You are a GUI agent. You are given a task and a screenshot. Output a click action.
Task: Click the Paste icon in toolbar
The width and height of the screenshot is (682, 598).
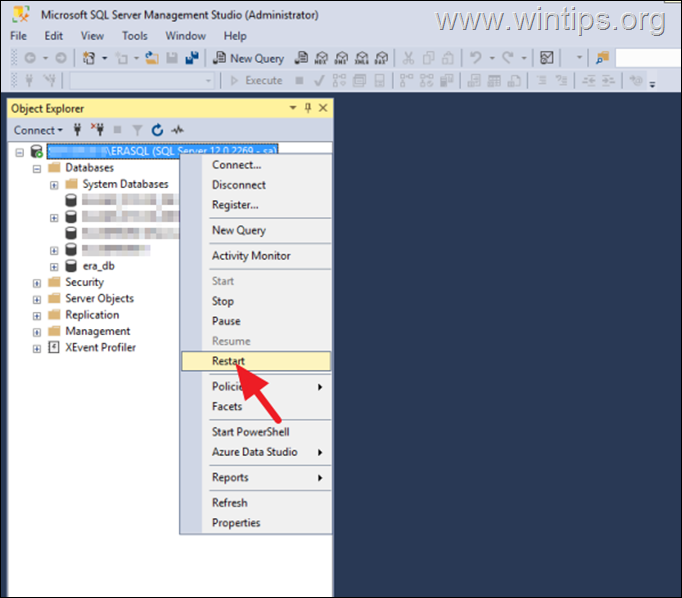click(x=448, y=58)
